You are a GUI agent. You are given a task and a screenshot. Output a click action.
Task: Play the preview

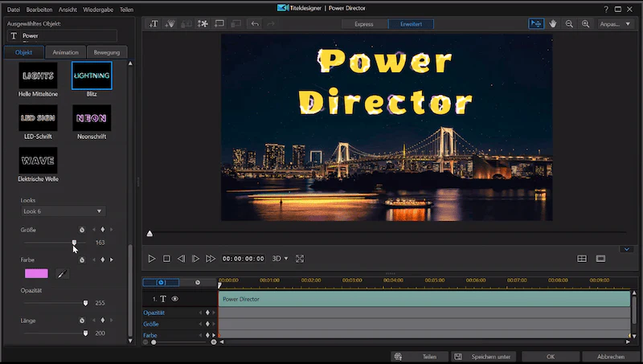click(151, 259)
